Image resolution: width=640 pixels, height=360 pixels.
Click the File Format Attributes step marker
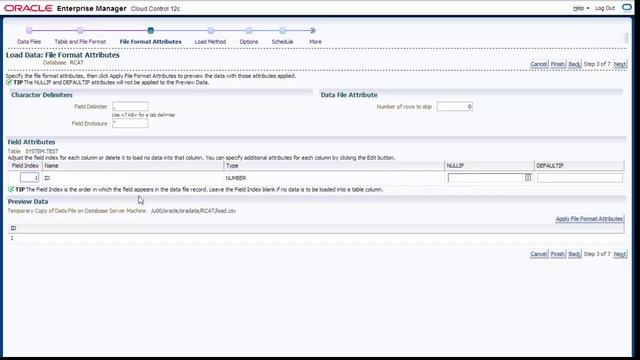pos(151,31)
